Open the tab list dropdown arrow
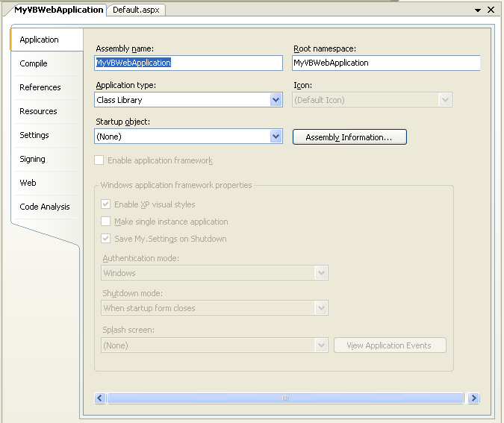The width and height of the screenshot is (504, 423). [476, 10]
